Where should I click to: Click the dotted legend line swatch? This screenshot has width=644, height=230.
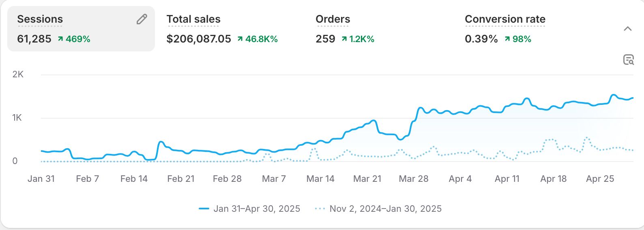[x=320, y=209]
